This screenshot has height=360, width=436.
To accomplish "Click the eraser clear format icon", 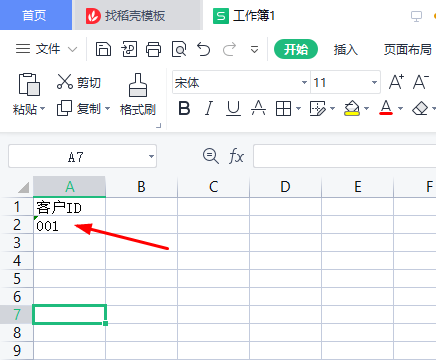I will point(420,109).
